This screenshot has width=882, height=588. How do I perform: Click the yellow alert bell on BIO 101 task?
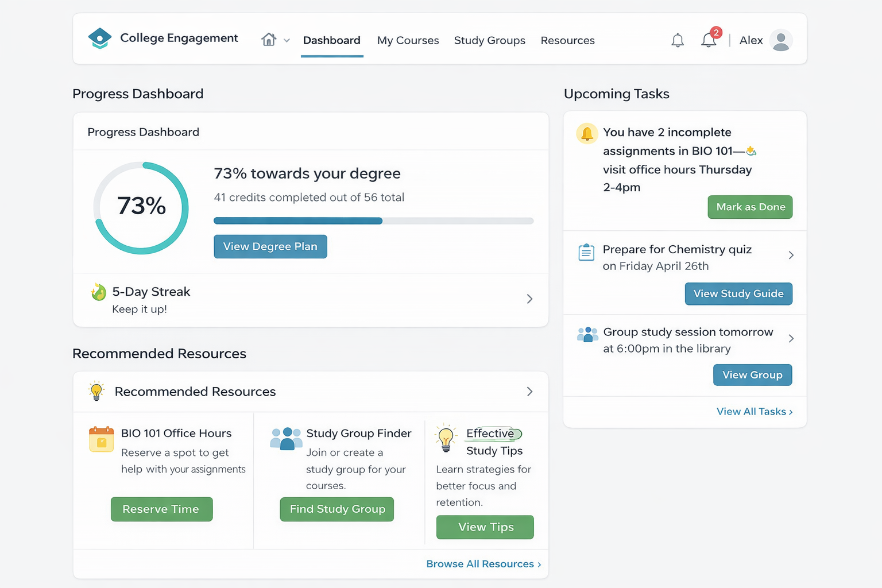(586, 133)
